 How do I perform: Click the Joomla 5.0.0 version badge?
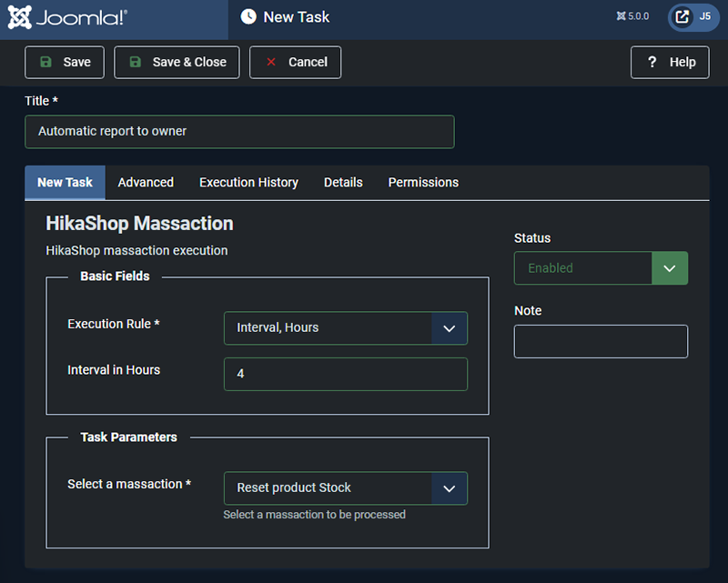632,16
